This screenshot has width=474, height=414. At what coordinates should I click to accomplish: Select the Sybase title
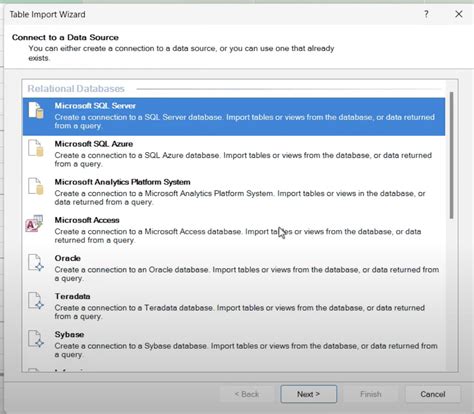point(69,334)
